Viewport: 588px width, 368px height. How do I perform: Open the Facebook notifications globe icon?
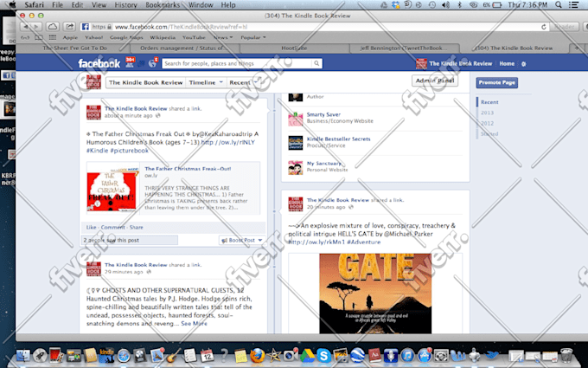tap(153, 63)
